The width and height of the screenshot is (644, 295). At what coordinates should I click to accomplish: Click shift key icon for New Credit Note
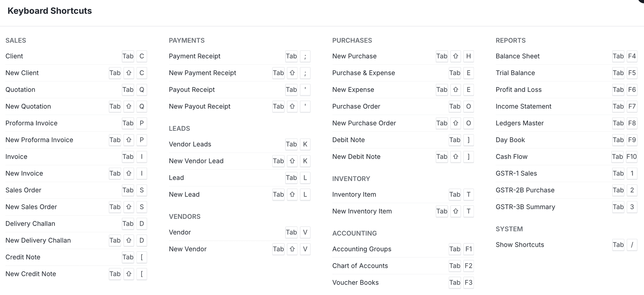click(129, 274)
